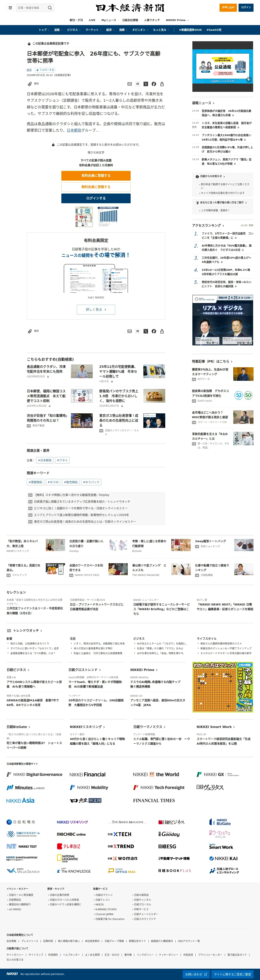Image resolution: width=260 pixels, height=980 pixels.
Task: Open the 日経ヴェリタス logo link
Action: [x=210, y=787]
